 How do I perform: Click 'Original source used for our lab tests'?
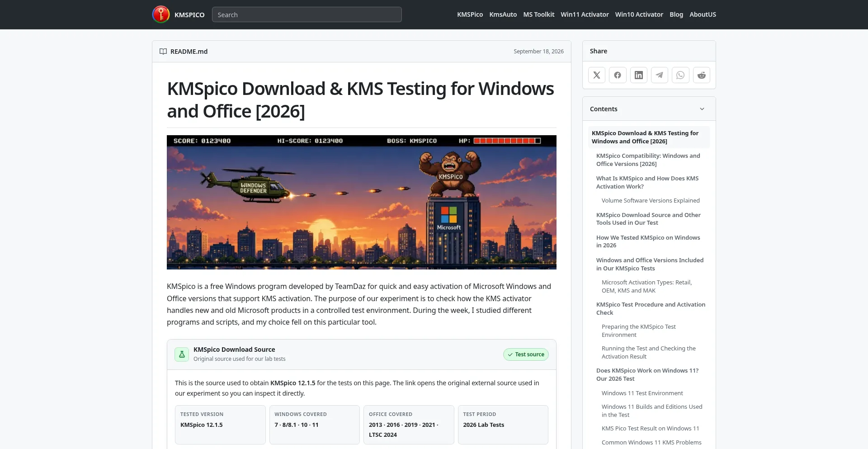coord(240,359)
